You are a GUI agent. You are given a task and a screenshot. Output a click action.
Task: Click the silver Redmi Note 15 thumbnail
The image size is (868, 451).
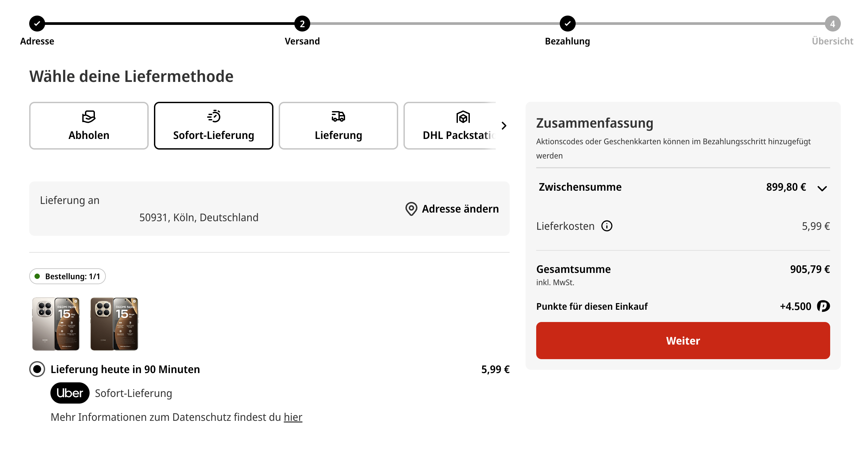tap(56, 324)
